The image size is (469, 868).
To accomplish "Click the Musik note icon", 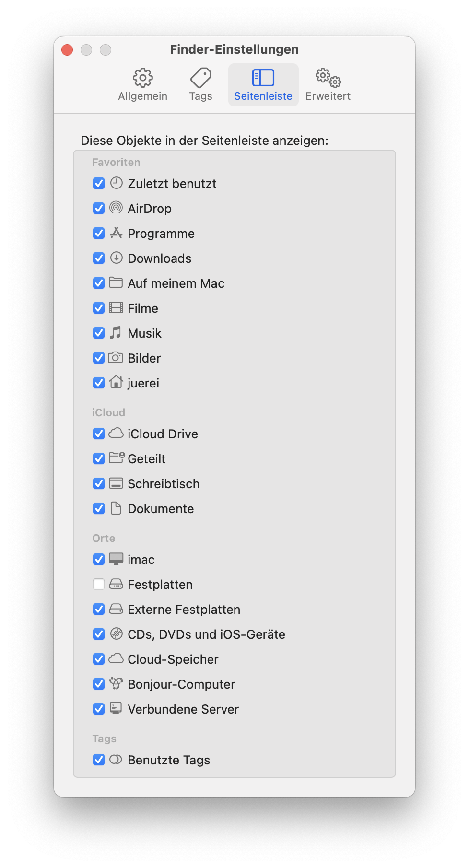I will (x=116, y=332).
